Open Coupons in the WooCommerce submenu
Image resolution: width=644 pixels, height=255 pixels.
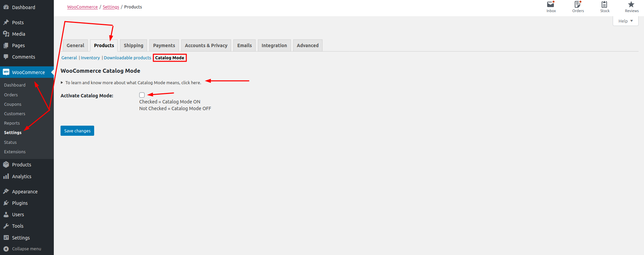[x=13, y=104]
